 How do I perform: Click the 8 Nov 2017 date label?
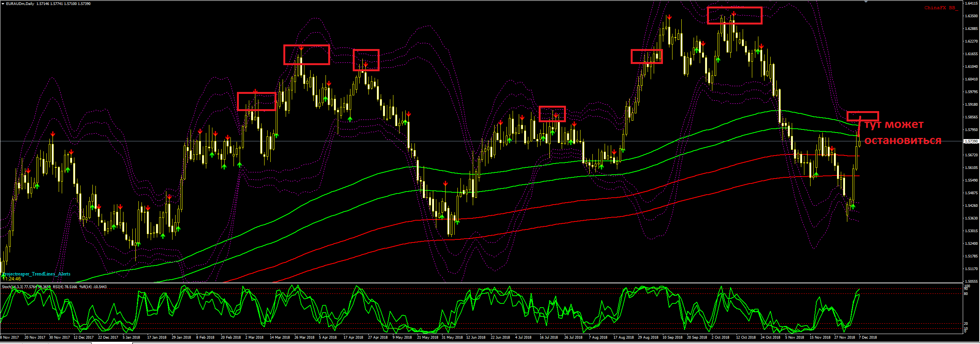click(x=10, y=337)
